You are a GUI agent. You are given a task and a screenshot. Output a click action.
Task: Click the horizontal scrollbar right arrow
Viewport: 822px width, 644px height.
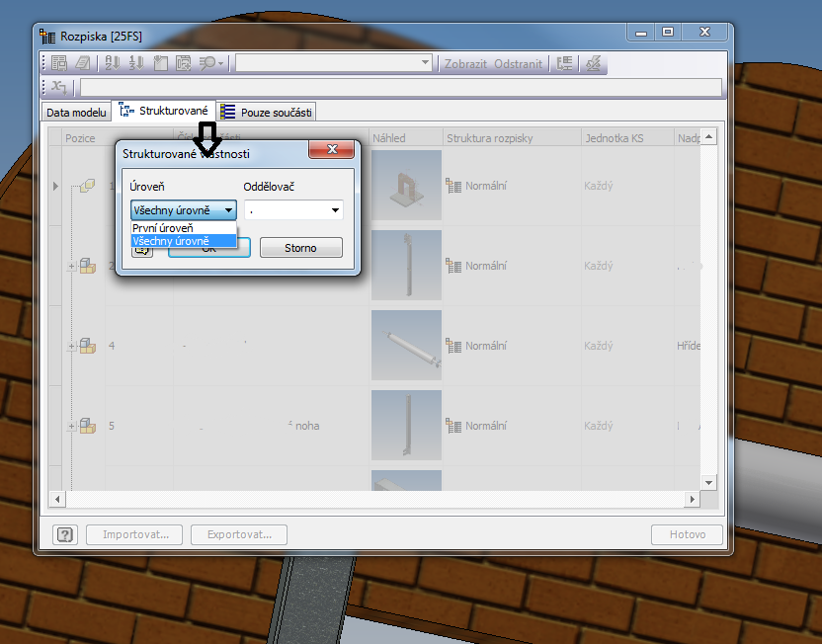pos(692,499)
